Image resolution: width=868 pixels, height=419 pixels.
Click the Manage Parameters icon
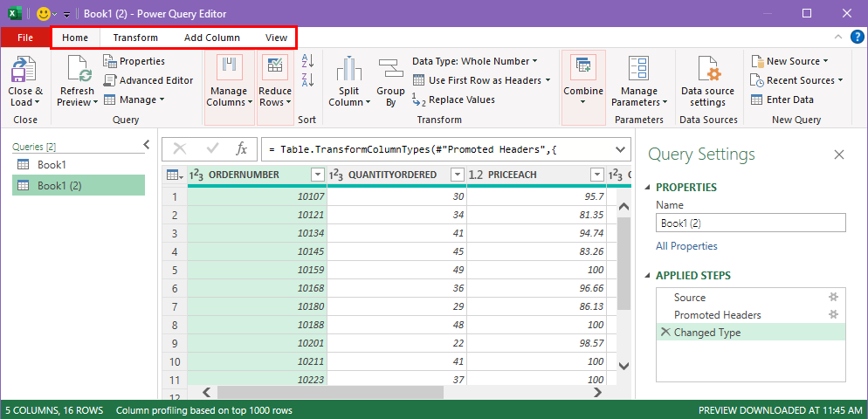click(x=639, y=70)
